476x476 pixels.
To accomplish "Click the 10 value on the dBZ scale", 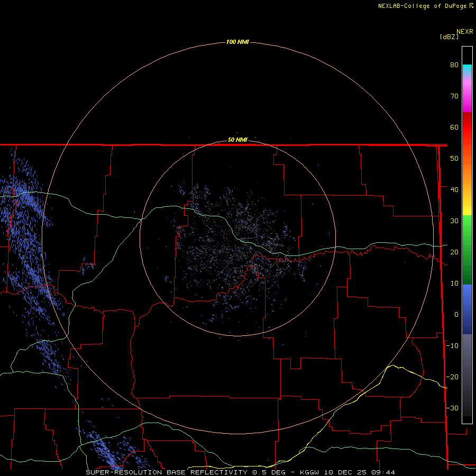I will pyautogui.click(x=454, y=283).
